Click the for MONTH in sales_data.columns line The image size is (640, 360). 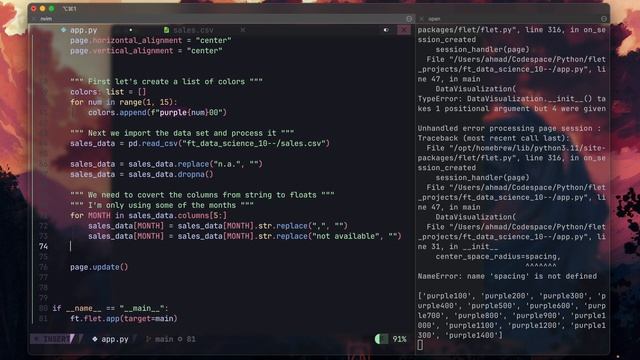(x=148, y=216)
